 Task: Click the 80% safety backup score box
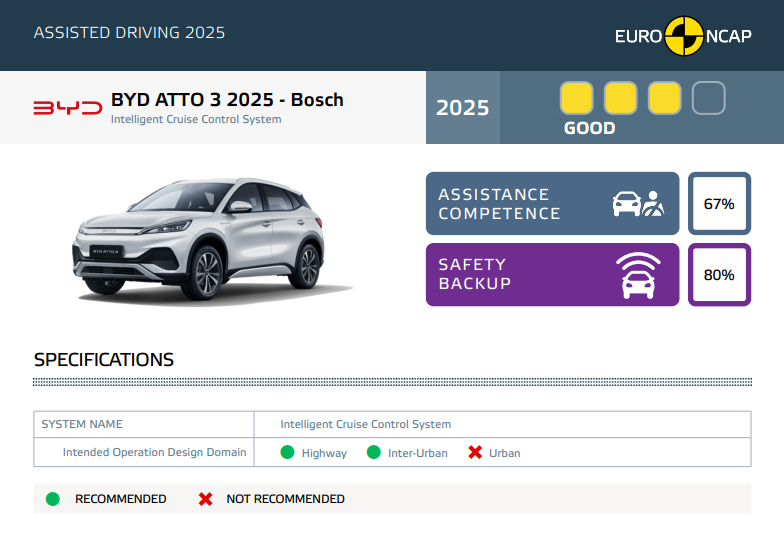719,274
